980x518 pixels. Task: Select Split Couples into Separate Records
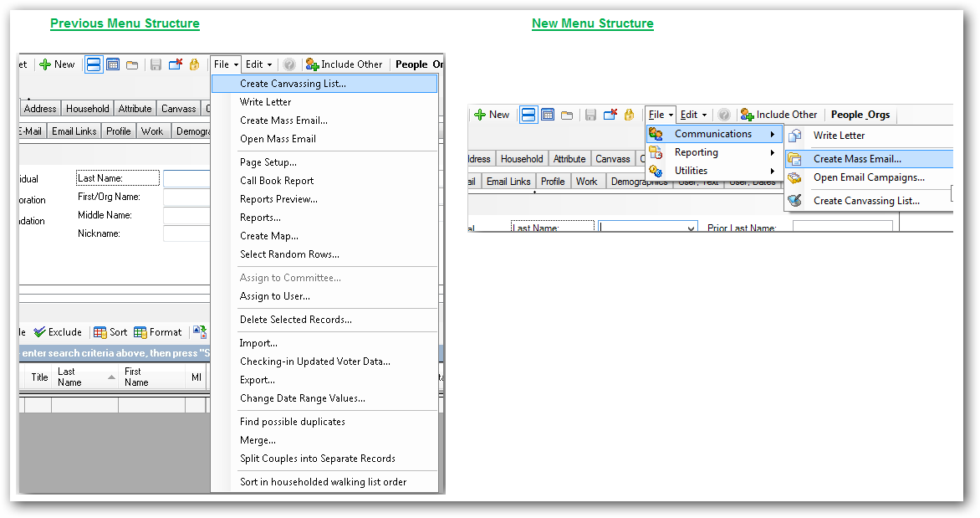(317, 459)
